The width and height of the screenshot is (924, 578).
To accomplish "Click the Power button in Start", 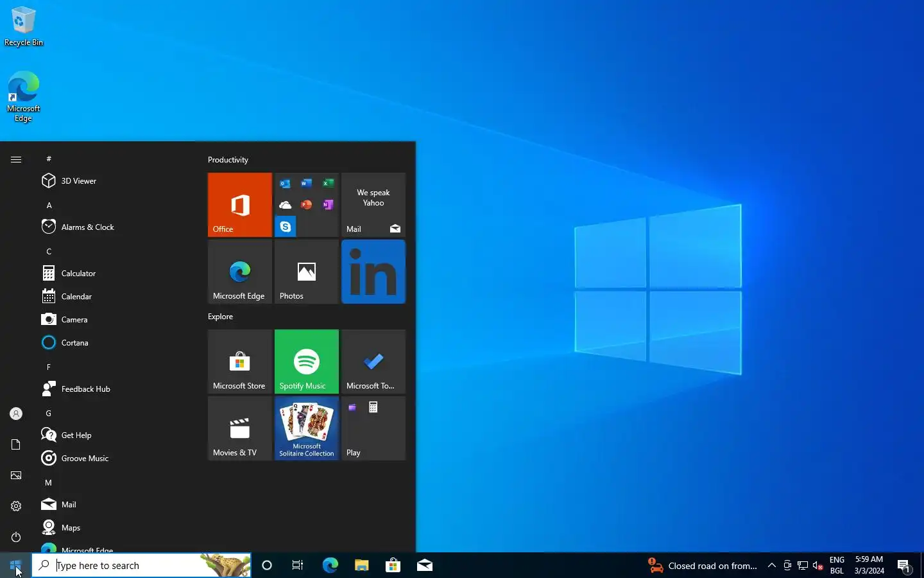I will pos(16,537).
